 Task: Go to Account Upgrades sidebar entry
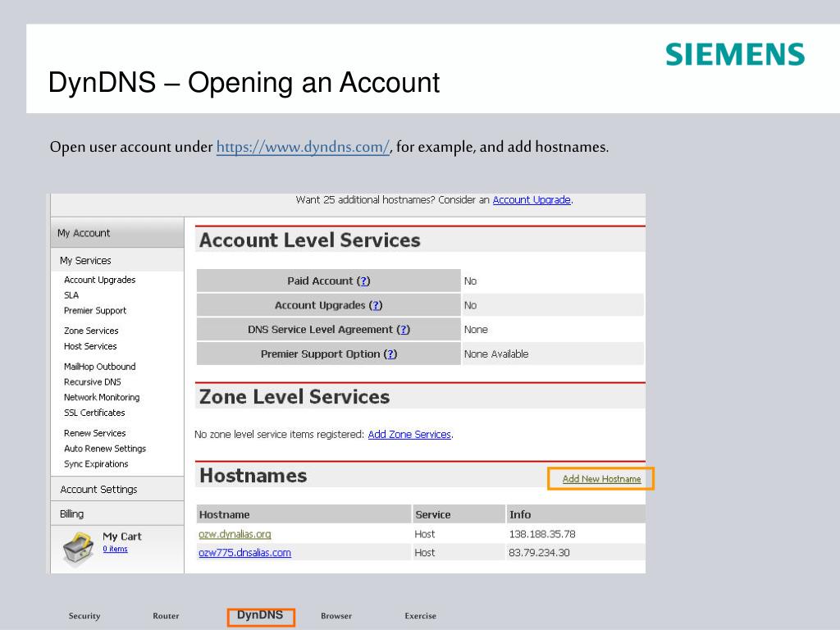tap(99, 280)
